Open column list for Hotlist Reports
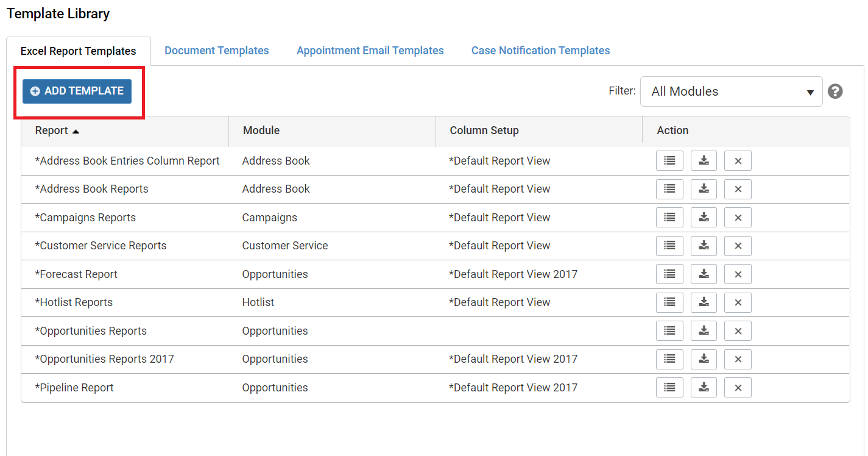This screenshot has height=456, width=868. coord(669,302)
